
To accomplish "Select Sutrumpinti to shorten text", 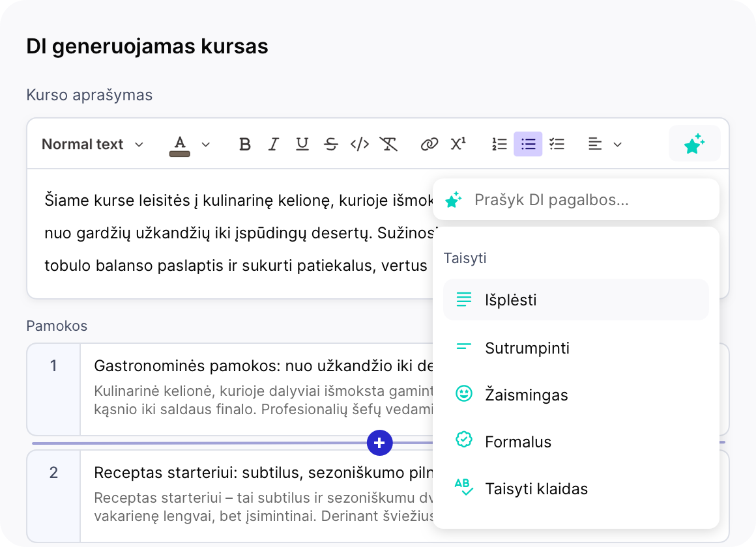I will coord(527,348).
